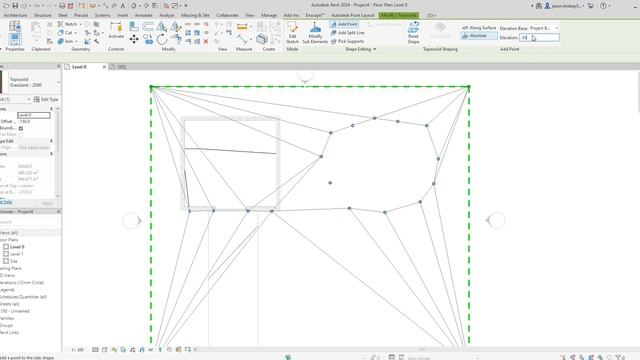Open the Architecture ribbon tab
Screen dimensions: 640x360
coord(16,15)
